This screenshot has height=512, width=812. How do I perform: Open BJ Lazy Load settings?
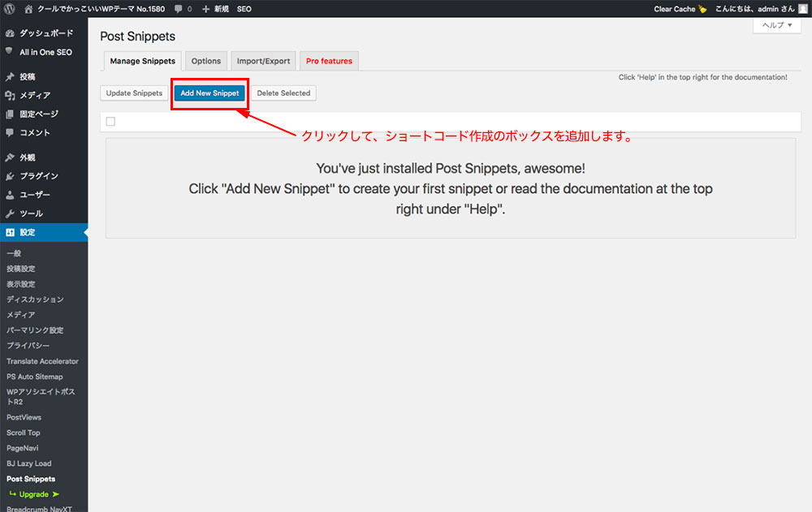tap(29, 464)
